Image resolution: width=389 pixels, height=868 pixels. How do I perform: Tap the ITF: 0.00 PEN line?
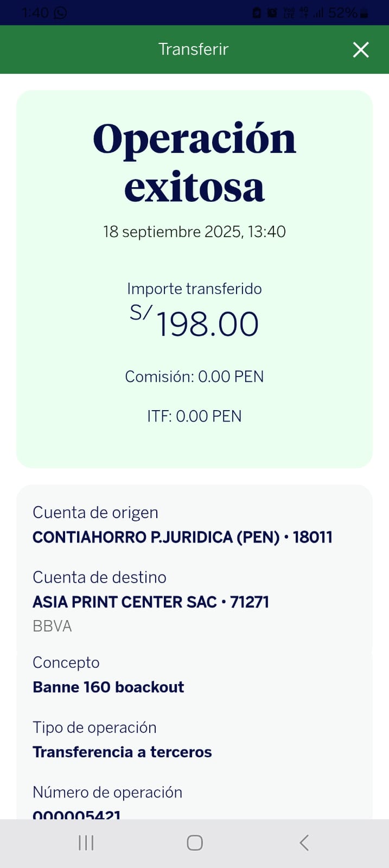[x=194, y=416]
